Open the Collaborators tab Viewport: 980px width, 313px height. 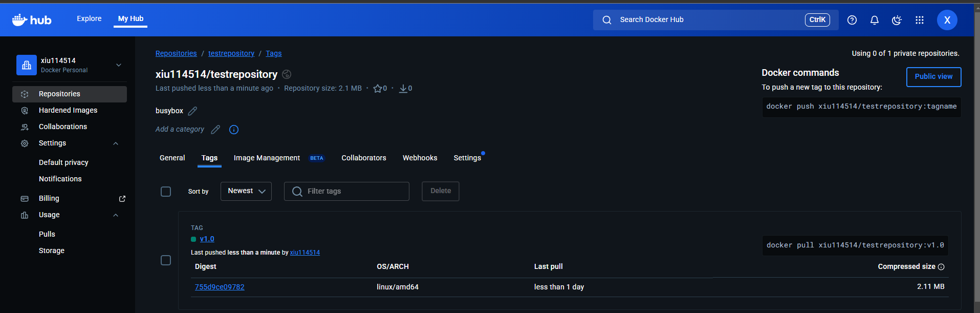364,158
